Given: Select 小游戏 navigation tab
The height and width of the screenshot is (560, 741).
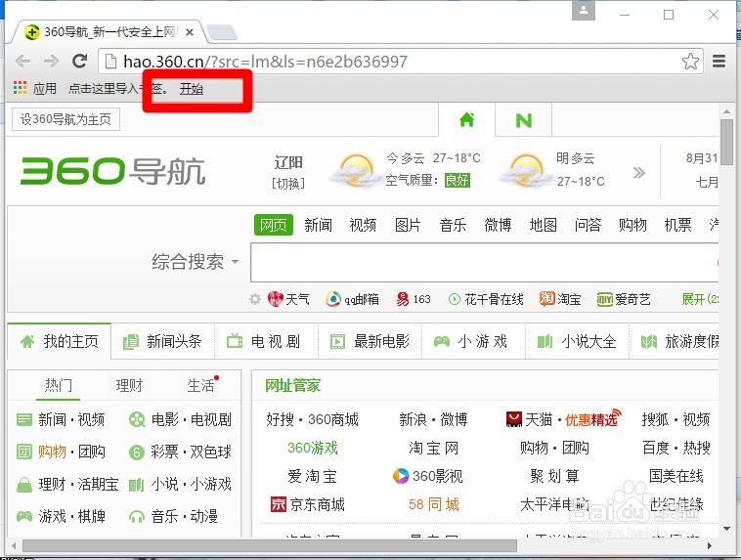Looking at the screenshot, I should (x=473, y=341).
